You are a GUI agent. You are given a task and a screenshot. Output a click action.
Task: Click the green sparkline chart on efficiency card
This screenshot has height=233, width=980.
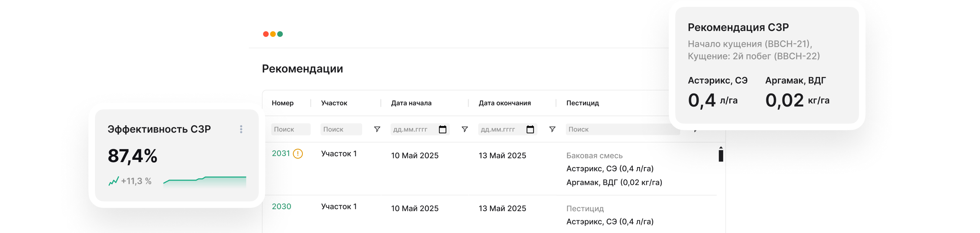[205, 180]
